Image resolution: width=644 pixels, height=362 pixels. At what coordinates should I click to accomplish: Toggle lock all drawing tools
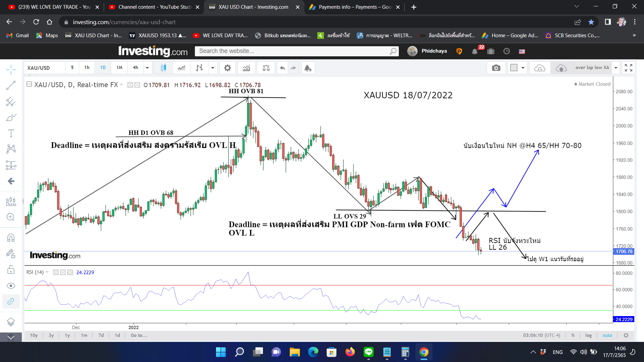[x=11, y=270]
